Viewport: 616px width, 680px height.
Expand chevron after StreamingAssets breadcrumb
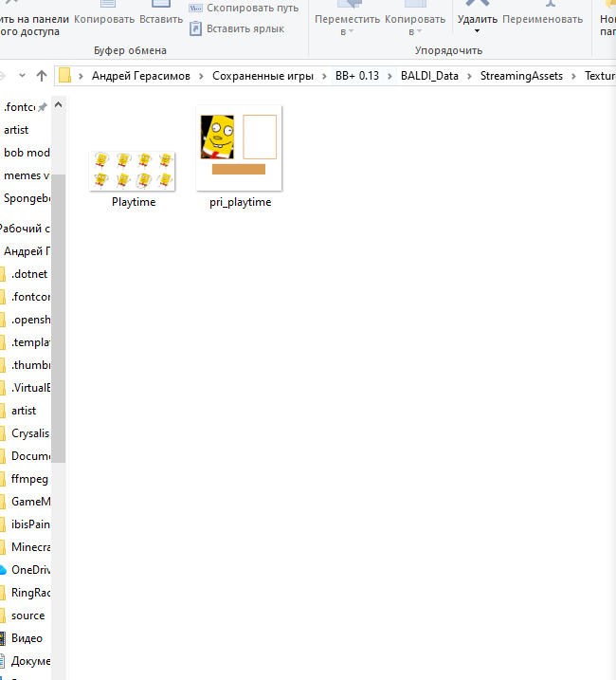point(573,76)
